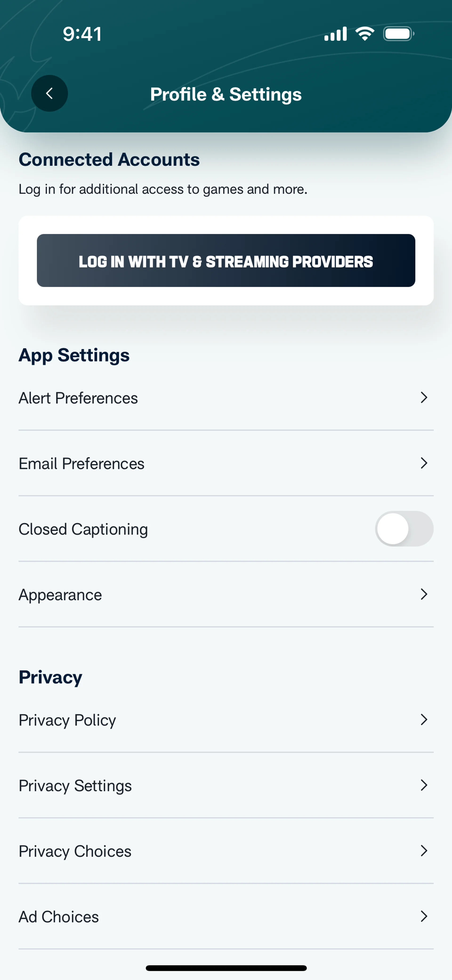Tap the back arrow button
The image size is (452, 980).
[49, 93]
